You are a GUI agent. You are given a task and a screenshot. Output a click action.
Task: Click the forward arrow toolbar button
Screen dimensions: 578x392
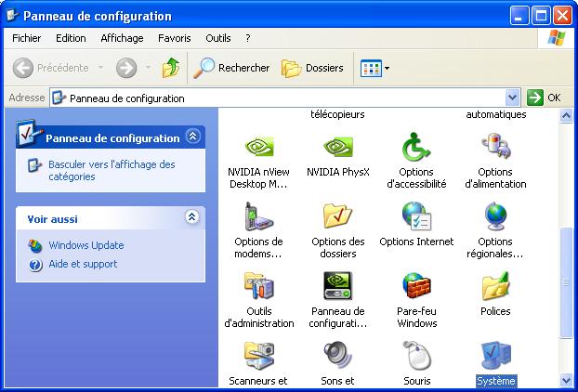tap(126, 68)
